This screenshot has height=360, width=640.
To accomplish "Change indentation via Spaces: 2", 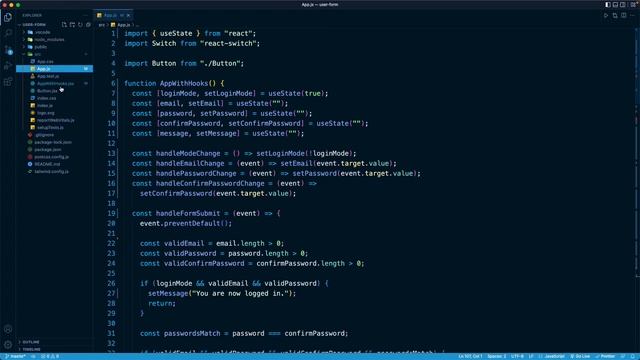I will [496, 356].
